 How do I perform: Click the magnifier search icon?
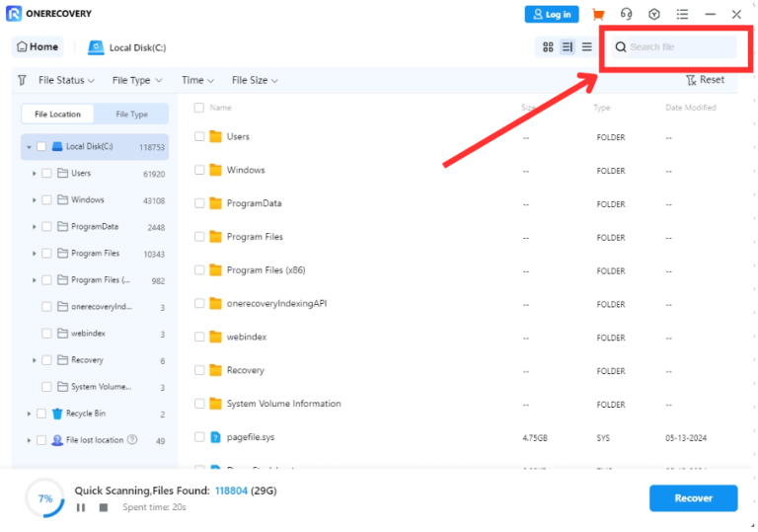(x=621, y=47)
